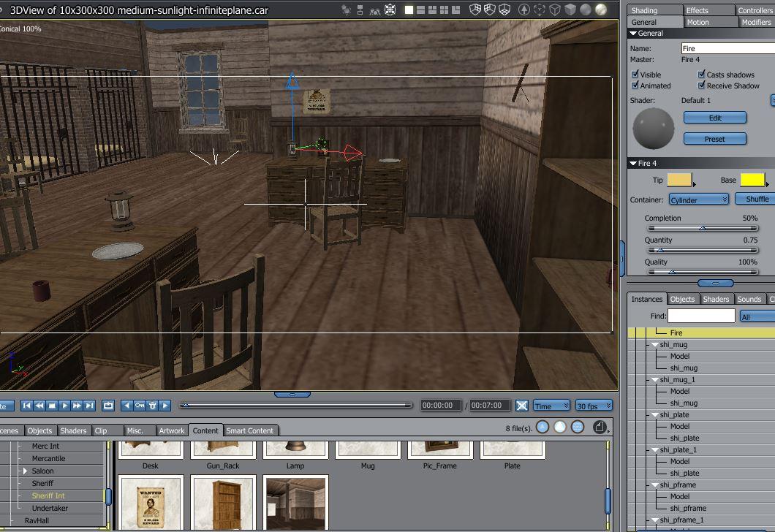Open the Tip color swatch
The width and height of the screenshot is (775, 532).
coord(680,180)
